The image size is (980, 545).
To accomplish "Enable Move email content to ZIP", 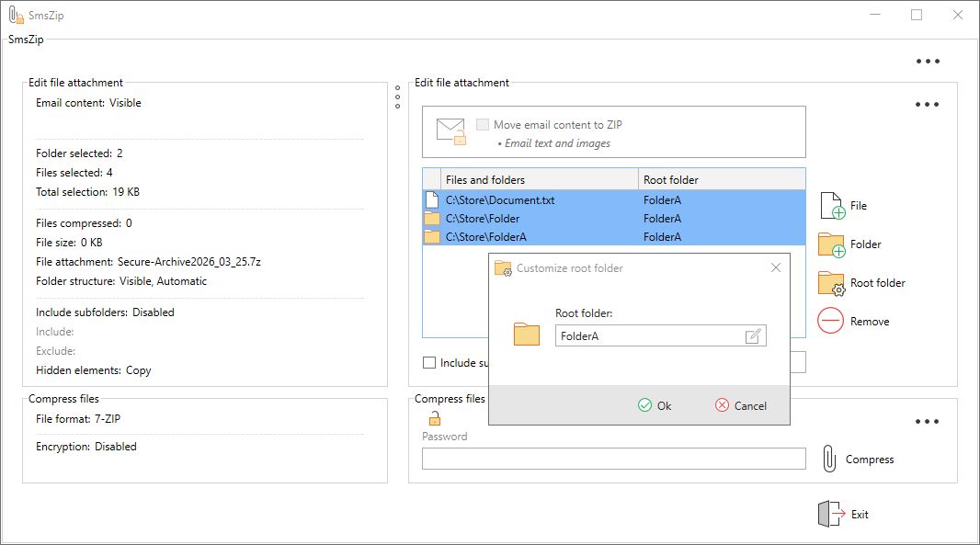I will coord(484,124).
